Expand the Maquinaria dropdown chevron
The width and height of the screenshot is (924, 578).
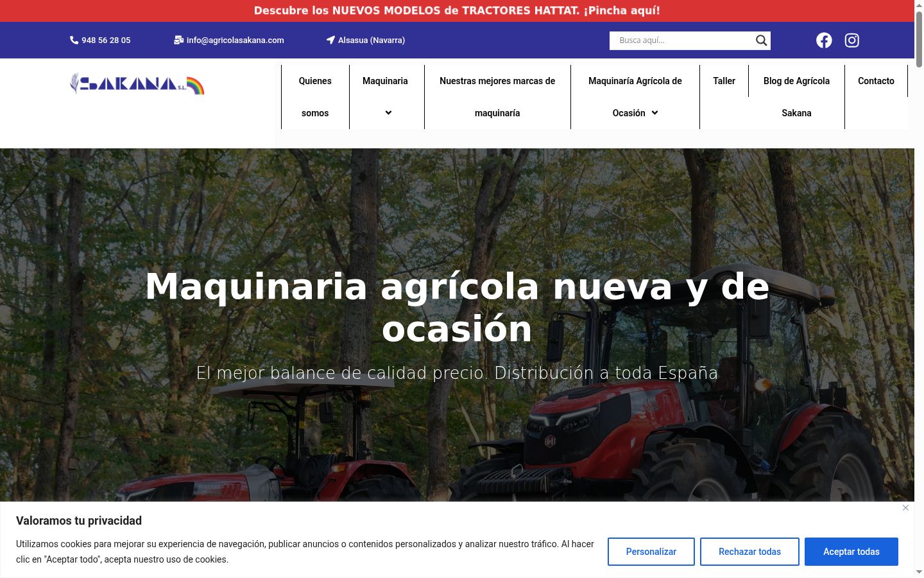(x=388, y=113)
